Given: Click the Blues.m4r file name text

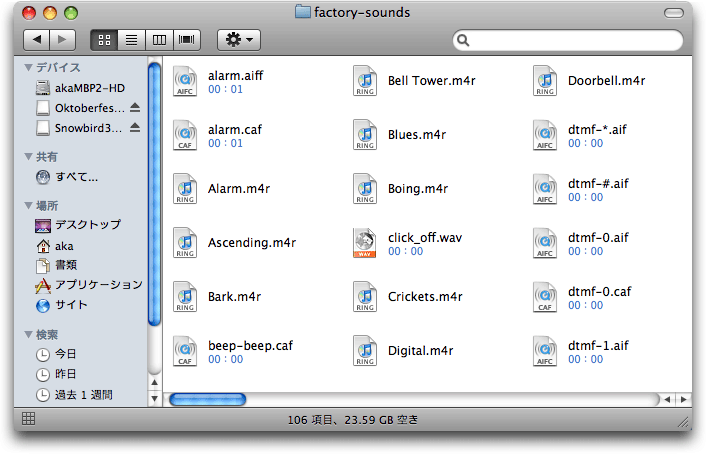Looking at the screenshot, I should pos(417,135).
